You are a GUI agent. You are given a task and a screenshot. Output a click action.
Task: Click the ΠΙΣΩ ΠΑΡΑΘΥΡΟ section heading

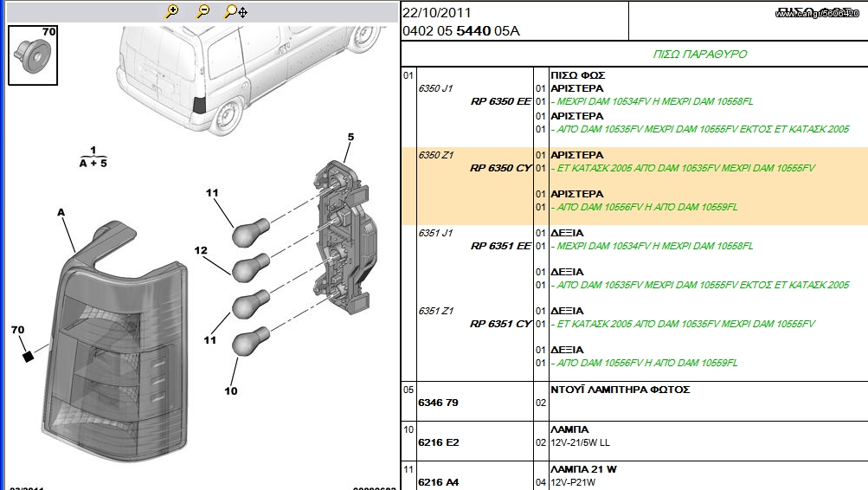click(700, 55)
